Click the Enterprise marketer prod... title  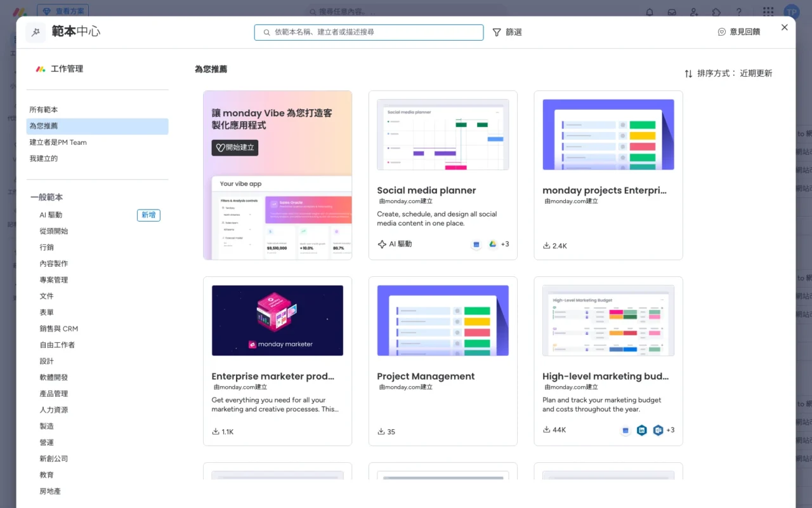pos(273,377)
